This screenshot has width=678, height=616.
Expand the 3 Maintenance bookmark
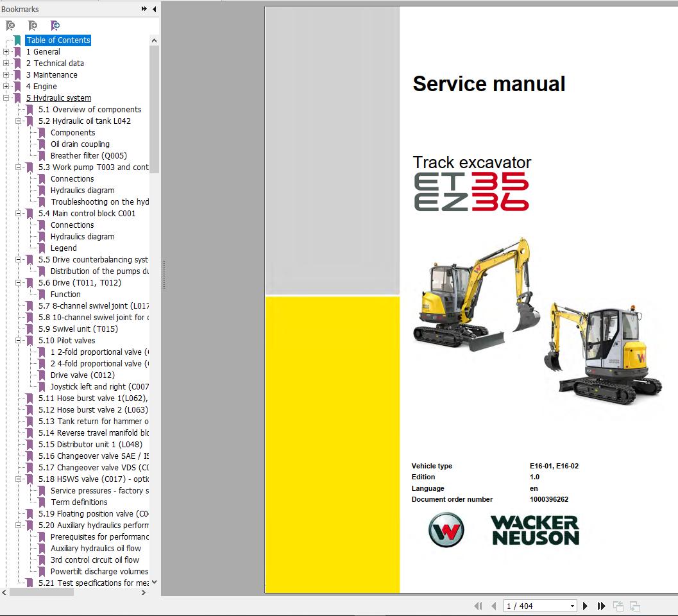6,75
